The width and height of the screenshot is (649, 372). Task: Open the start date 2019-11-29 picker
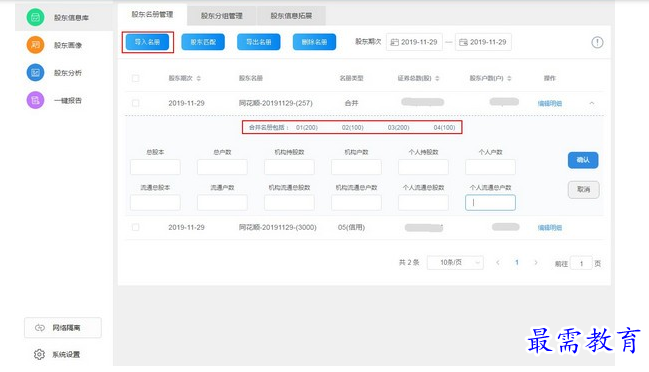[x=414, y=42]
